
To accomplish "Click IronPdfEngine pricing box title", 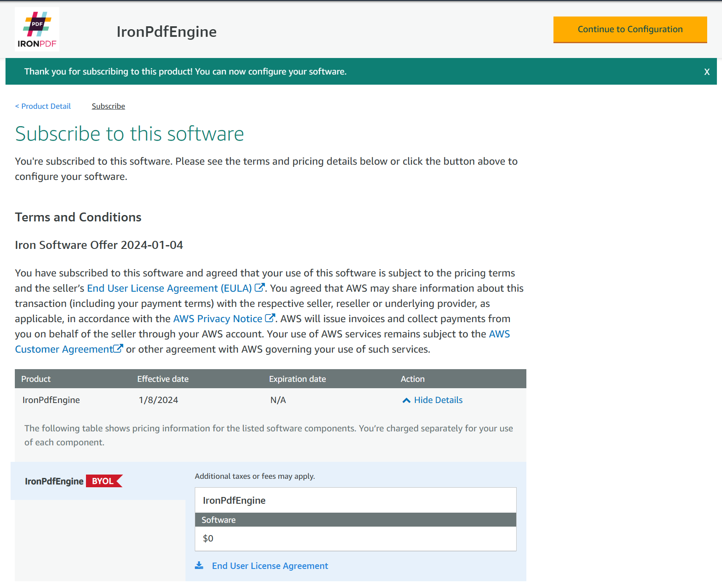I will point(234,500).
